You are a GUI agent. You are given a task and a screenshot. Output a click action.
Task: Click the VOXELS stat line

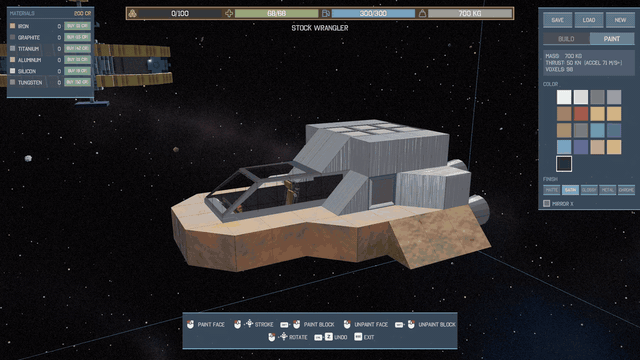559,70
